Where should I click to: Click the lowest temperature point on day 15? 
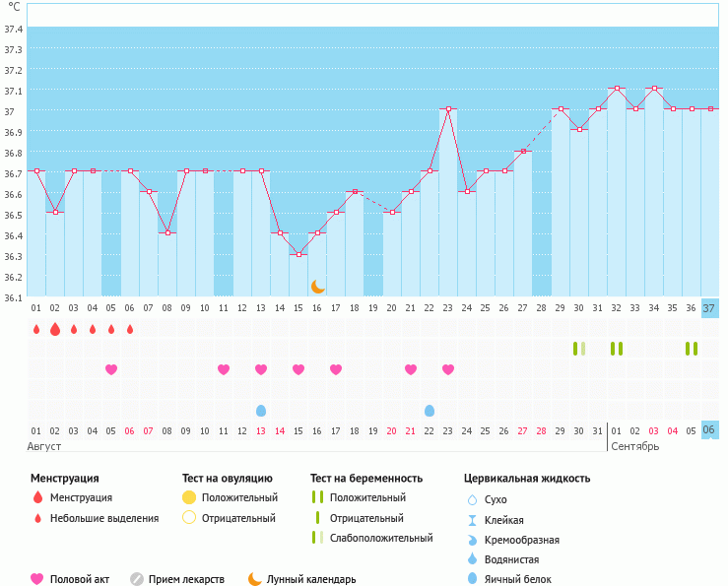click(x=298, y=254)
